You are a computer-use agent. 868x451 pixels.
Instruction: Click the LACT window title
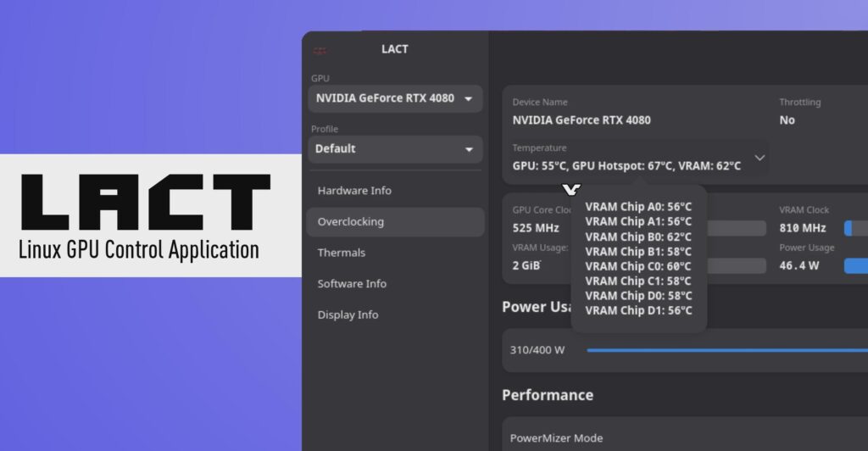tap(395, 49)
